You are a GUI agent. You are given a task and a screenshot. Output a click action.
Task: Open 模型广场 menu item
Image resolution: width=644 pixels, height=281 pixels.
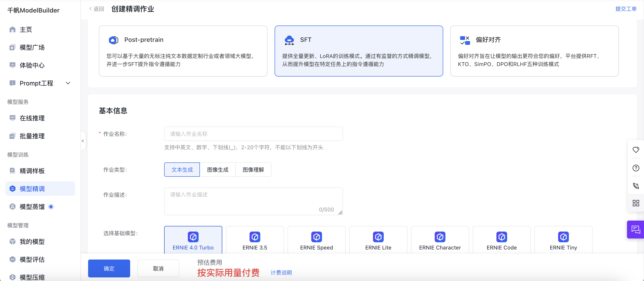pos(40,47)
